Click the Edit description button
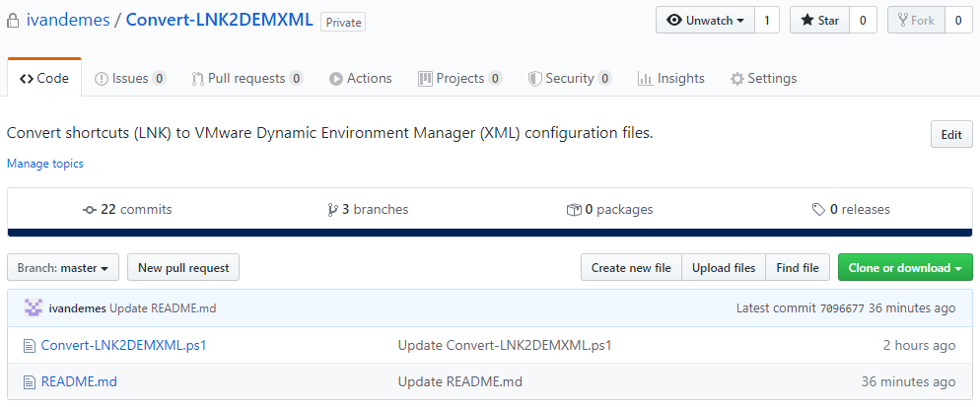The width and height of the screenshot is (980, 407). click(x=951, y=134)
